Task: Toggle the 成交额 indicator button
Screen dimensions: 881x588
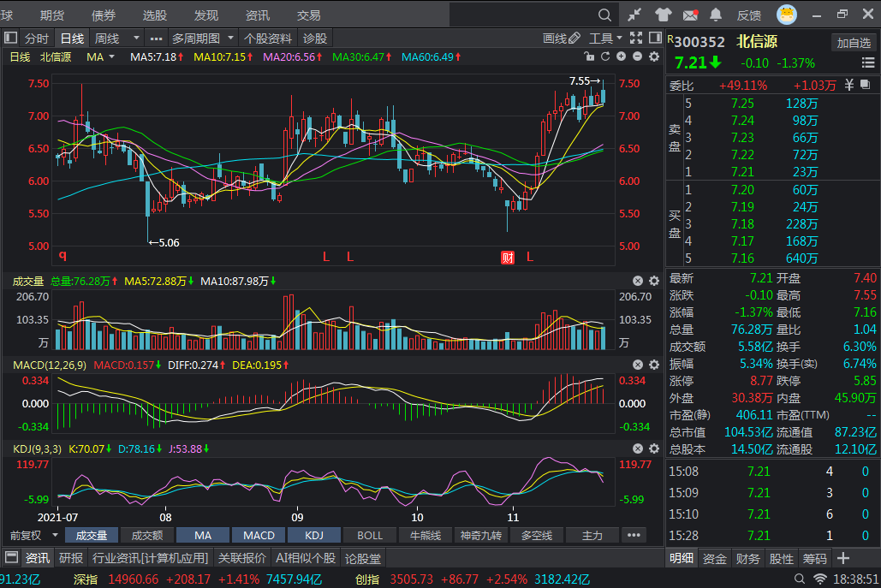Action: click(x=146, y=536)
